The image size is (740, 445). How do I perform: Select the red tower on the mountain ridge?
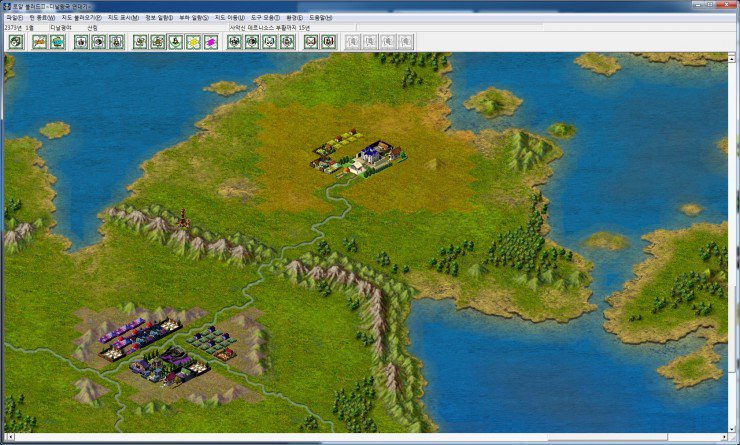183,217
